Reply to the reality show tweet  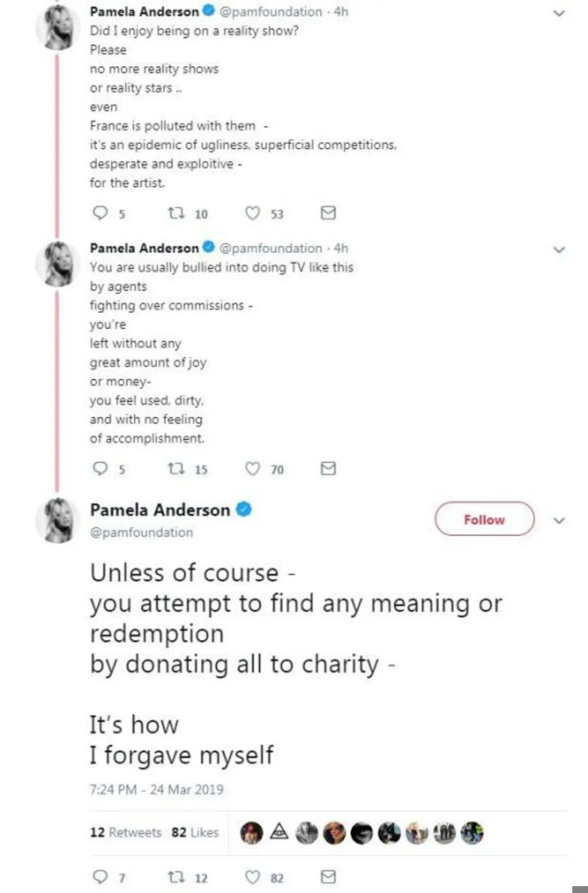[x=100, y=213]
